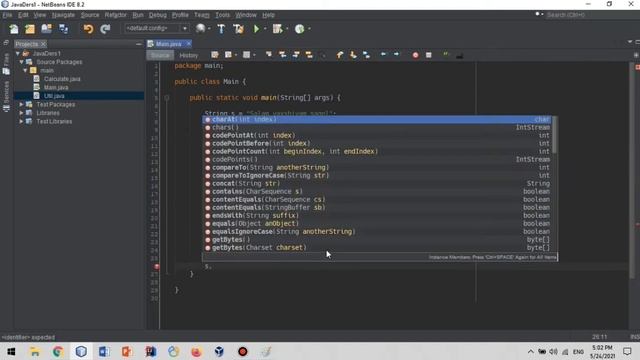This screenshot has height=360, width=640.
Task: Select the Main.java editor tab
Action: click(169, 44)
